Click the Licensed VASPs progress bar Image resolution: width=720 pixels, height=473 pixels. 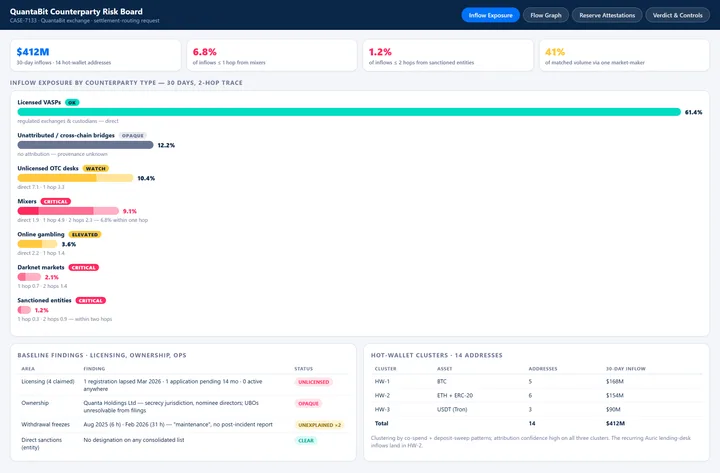pyautogui.click(x=349, y=112)
